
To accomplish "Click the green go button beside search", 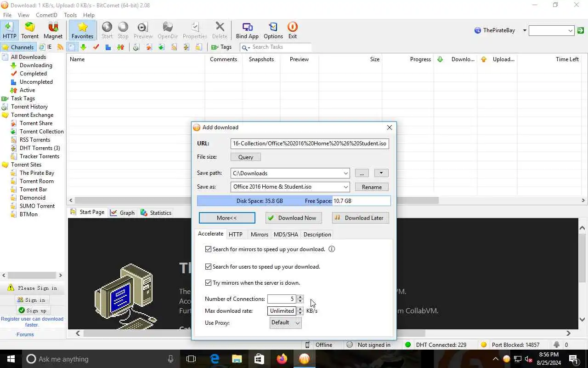I will point(581,31).
